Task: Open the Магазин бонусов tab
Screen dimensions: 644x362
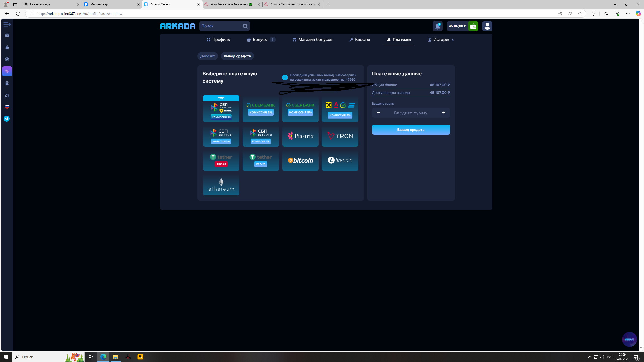Action: point(312,40)
